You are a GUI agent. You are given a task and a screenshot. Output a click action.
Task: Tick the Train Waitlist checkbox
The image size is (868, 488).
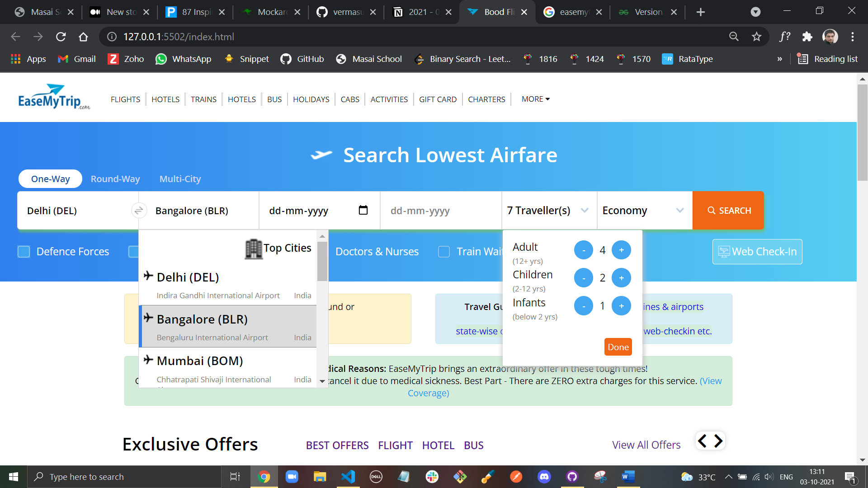point(444,252)
